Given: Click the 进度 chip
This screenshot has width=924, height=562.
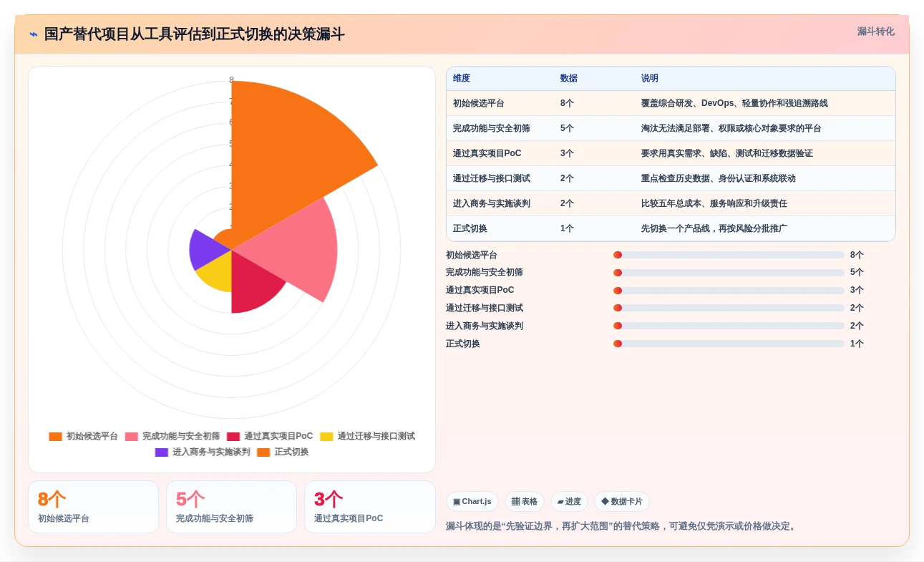Looking at the screenshot, I should (569, 502).
